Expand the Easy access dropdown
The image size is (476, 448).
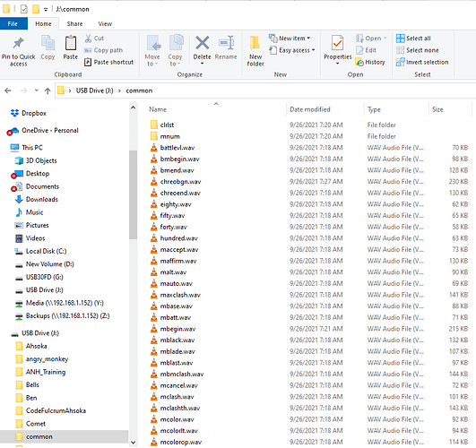tap(292, 50)
